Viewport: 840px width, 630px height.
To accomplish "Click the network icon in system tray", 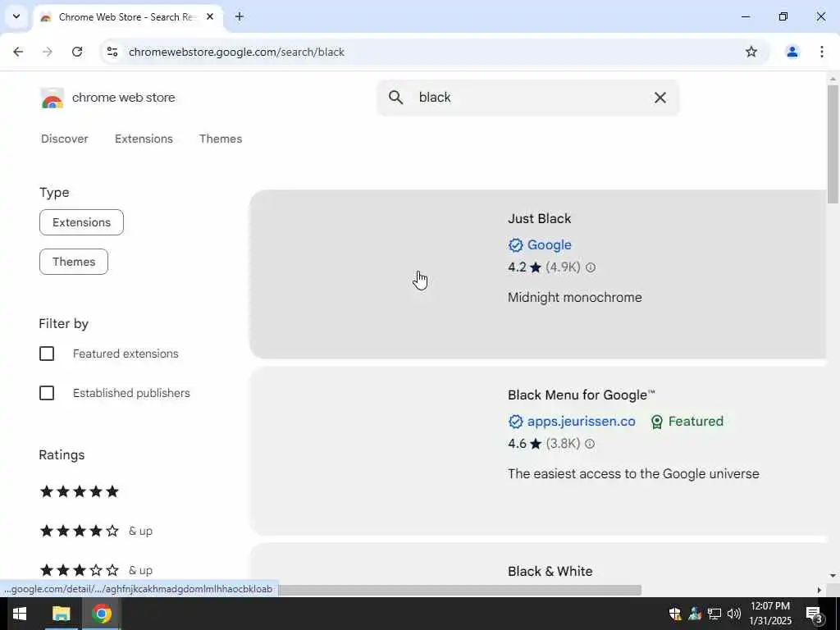I will click(714, 614).
